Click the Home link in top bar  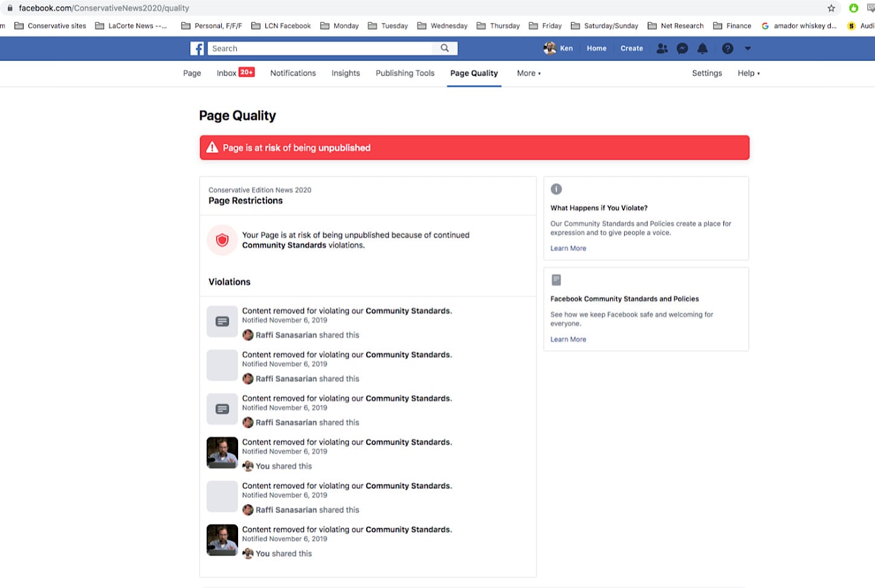click(596, 48)
